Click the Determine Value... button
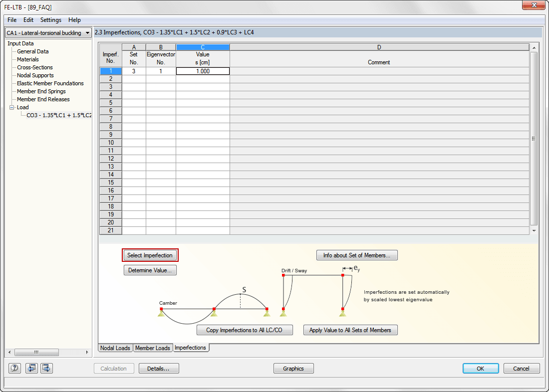 point(150,270)
